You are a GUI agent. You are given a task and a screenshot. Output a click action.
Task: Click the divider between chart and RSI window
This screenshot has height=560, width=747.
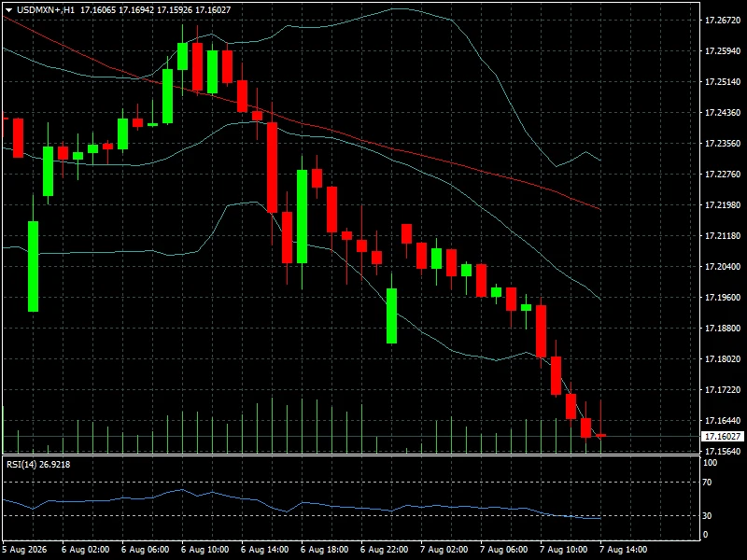(x=351, y=455)
